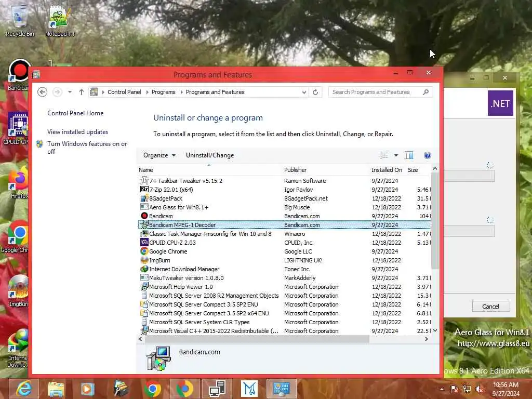
Task: Open View installed updates link
Action: click(x=78, y=131)
